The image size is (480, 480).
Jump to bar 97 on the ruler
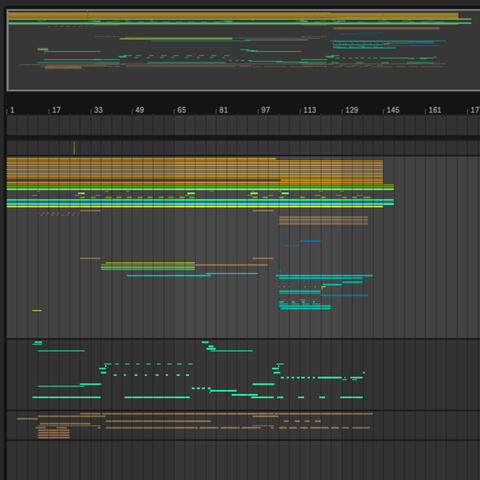coord(265,110)
